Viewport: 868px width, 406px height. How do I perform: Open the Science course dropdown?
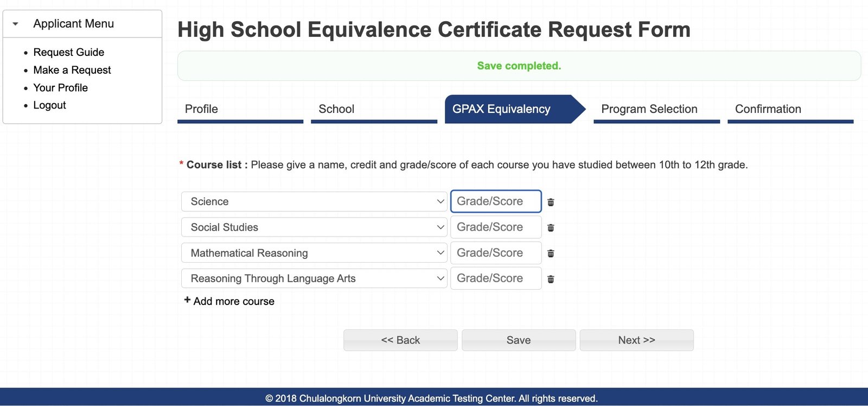(314, 201)
